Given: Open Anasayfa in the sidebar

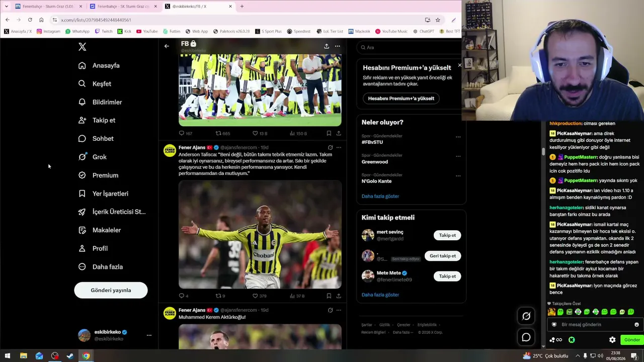Looking at the screenshot, I should (99, 65).
